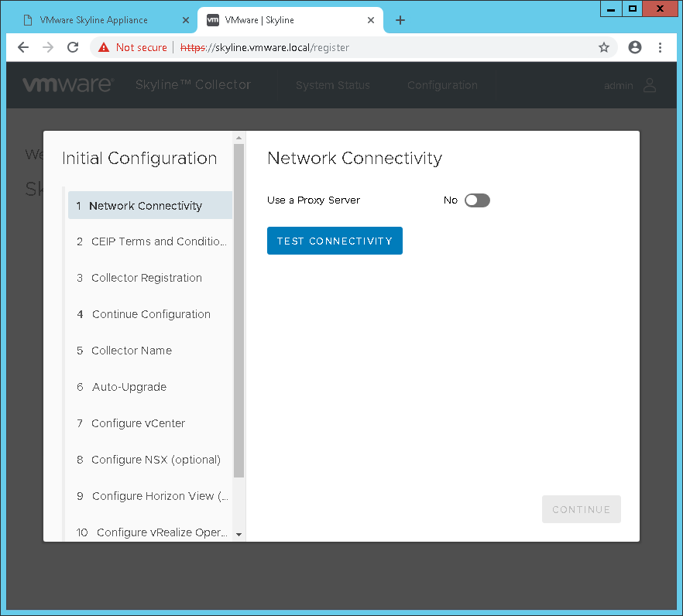This screenshot has width=683, height=616.
Task: Click the Continue button
Action: tap(581, 509)
